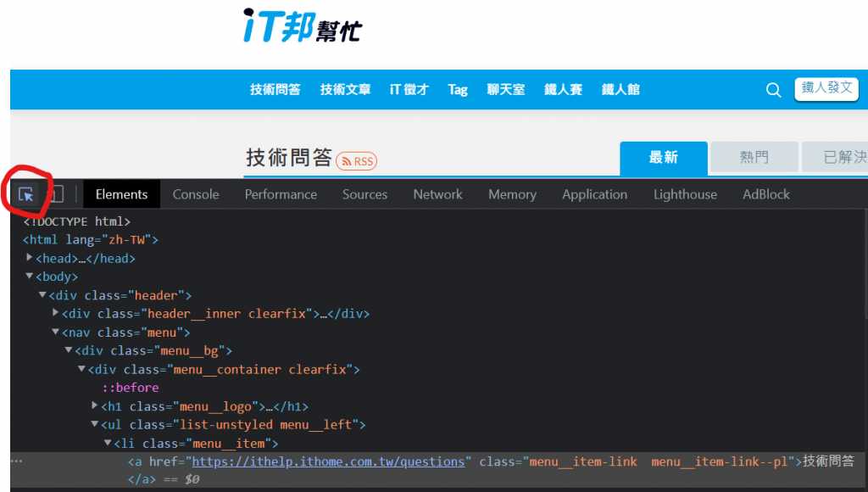Click the three-dot row actions icon
The image size is (868, 492).
pos(16,461)
